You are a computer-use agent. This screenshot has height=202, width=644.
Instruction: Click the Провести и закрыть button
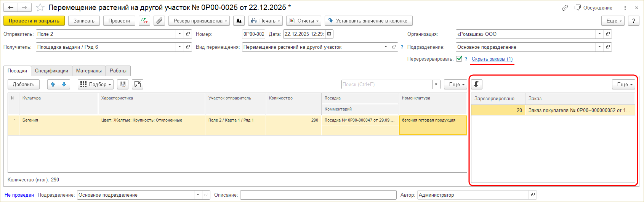34,21
